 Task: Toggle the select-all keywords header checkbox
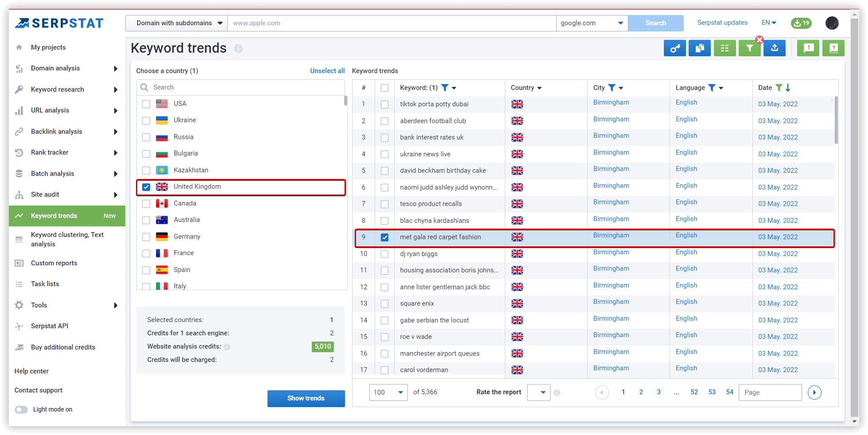tap(385, 88)
